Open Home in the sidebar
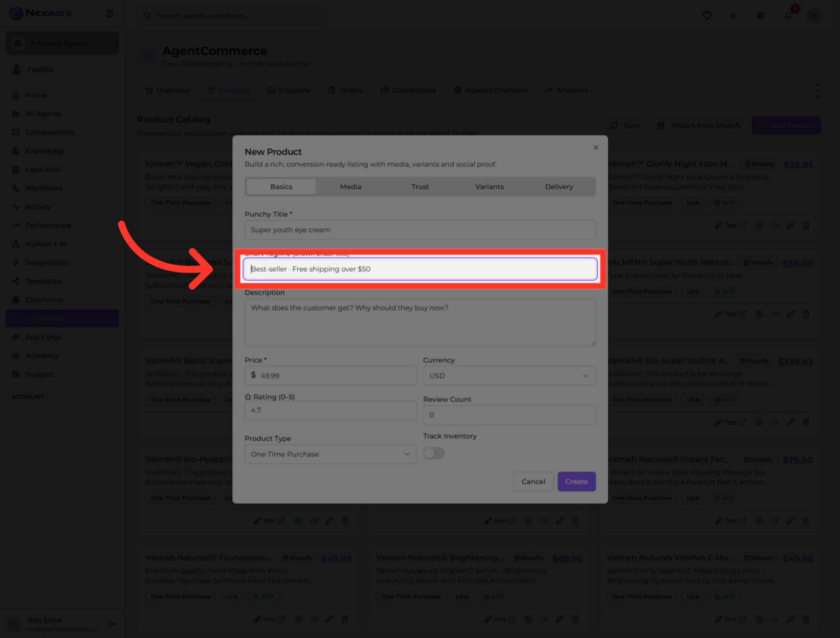 coord(62,95)
